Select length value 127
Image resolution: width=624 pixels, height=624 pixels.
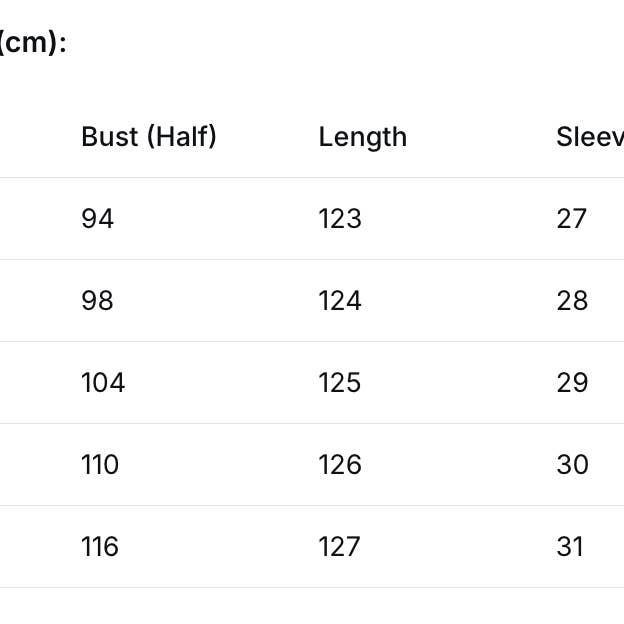[339, 547]
